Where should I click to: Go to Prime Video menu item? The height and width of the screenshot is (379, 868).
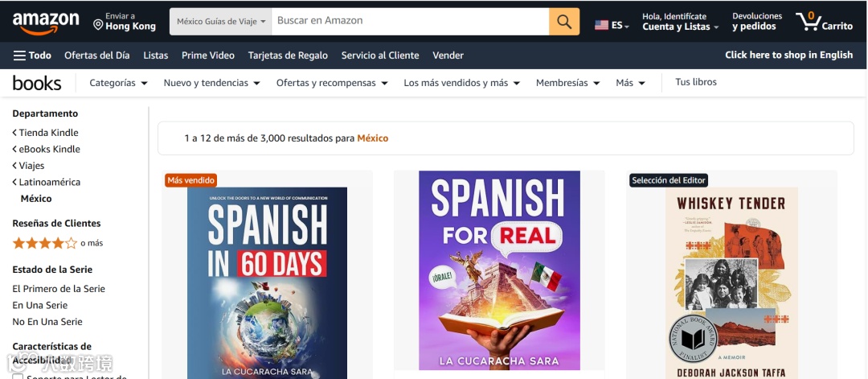[208, 56]
